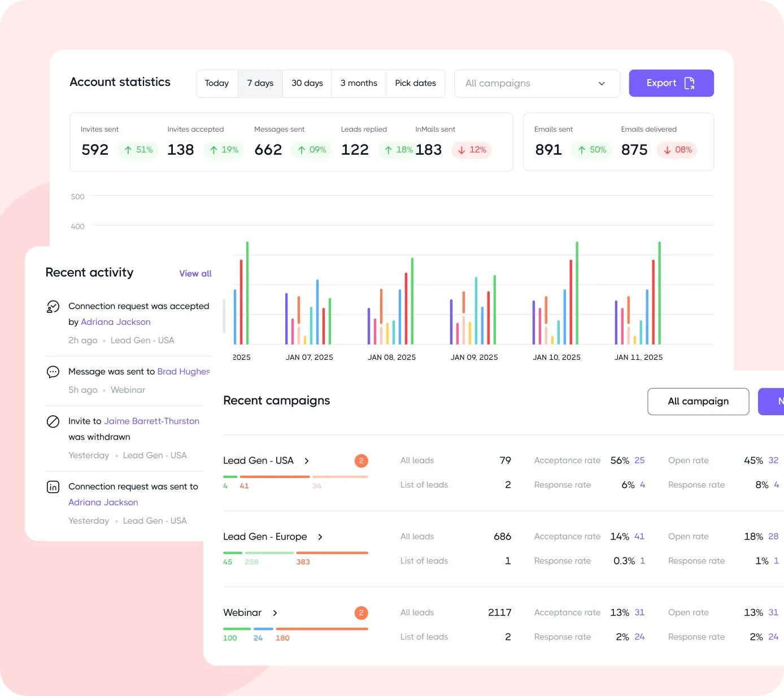
Task: Click the message bubble icon beside Brad Hughes
Action: [x=53, y=372]
